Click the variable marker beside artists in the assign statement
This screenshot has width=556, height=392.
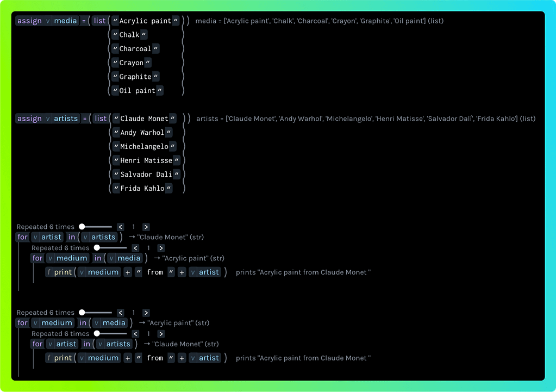[49, 119]
